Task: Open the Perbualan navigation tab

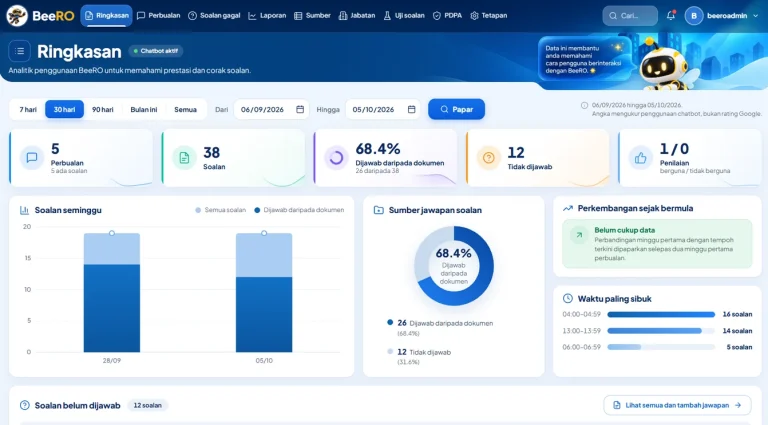Action: [x=158, y=16]
